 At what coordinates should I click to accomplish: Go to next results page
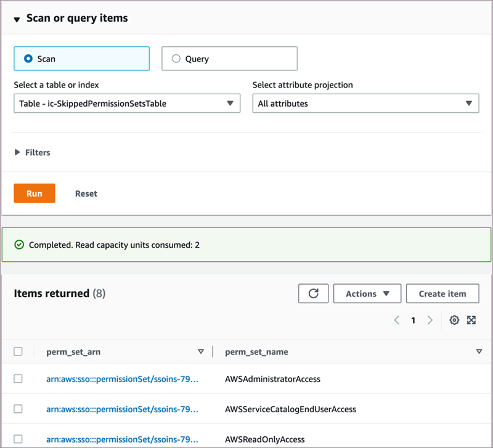tap(430, 320)
